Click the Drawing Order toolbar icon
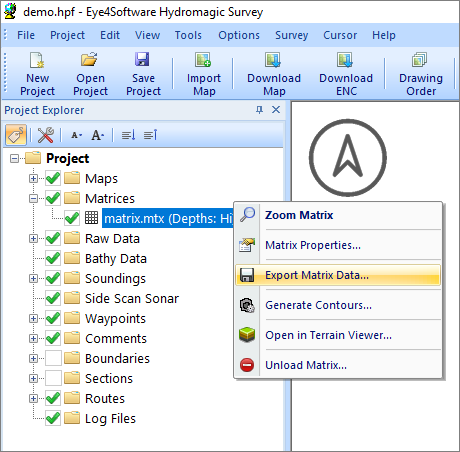 coord(419,60)
